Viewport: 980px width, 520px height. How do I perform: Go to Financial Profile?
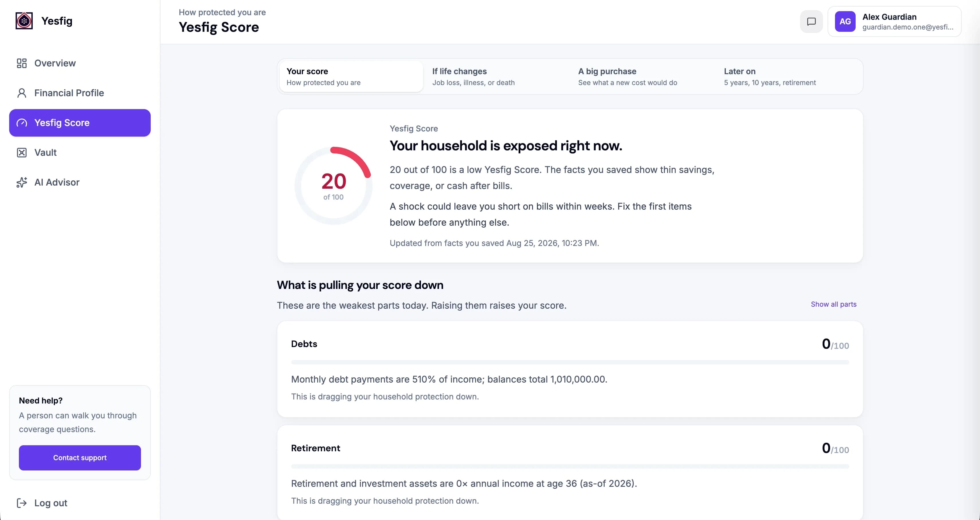[x=80, y=93]
